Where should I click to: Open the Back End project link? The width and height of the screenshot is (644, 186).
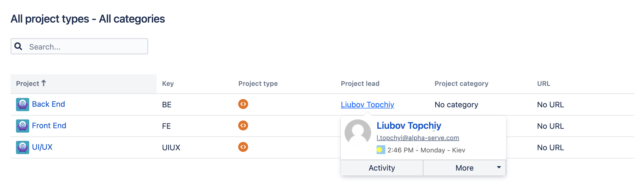[49, 104]
